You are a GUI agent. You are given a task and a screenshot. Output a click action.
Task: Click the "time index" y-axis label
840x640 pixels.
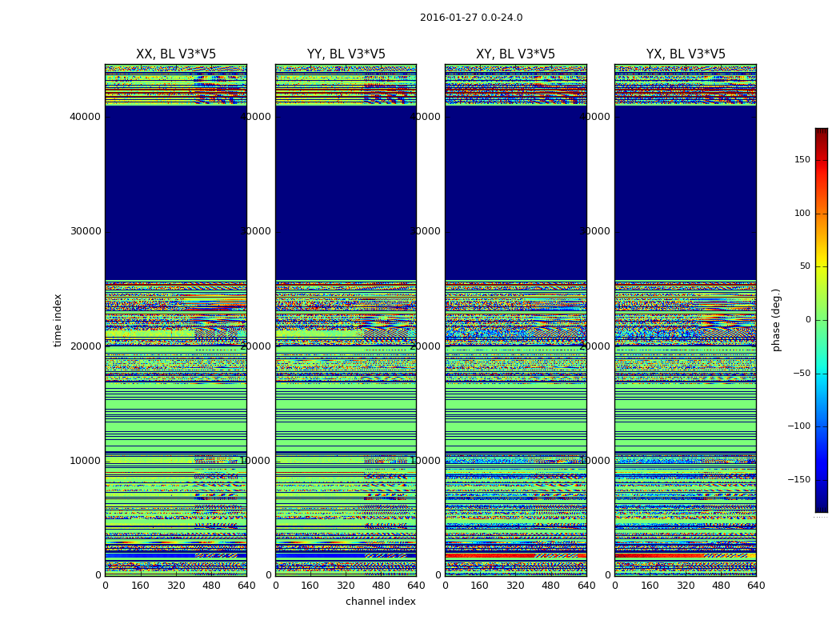pyautogui.click(x=58, y=320)
